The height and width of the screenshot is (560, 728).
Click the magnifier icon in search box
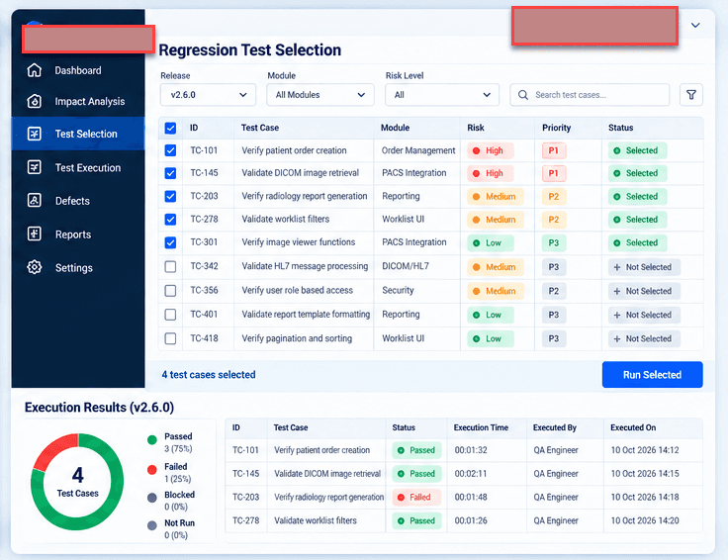[523, 95]
